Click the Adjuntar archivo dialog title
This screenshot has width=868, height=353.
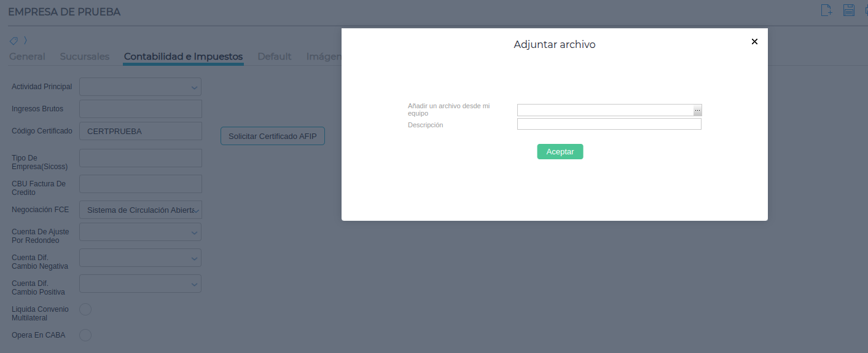coord(555,44)
